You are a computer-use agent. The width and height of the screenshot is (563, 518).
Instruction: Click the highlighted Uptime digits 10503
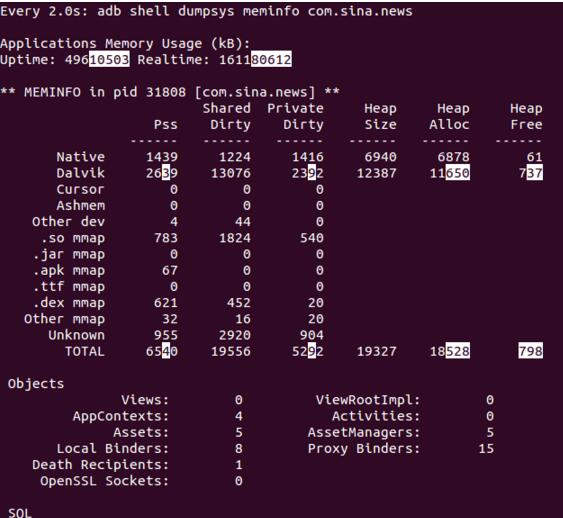click(109, 59)
